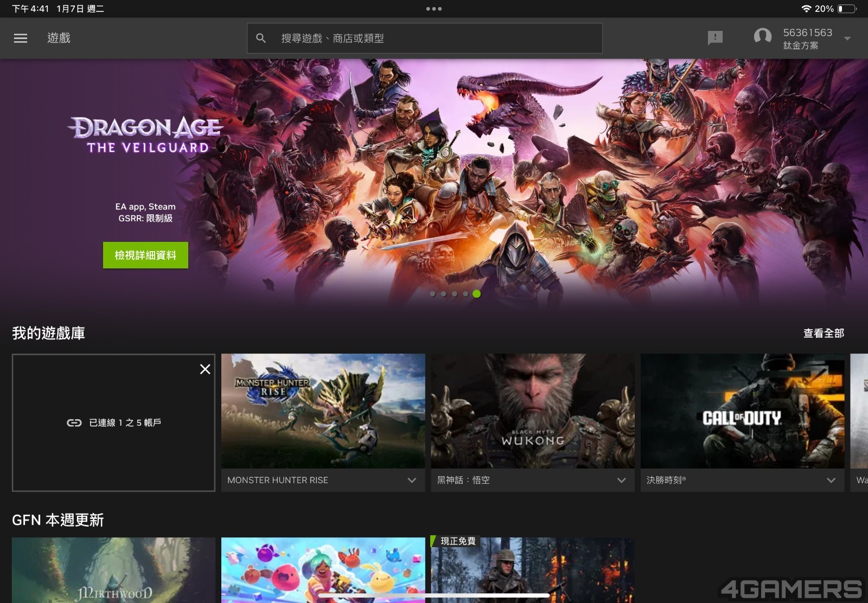This screenshot has height=603, width=868.
Task: Select the second carousel dot
Action: tap(443, 294)
